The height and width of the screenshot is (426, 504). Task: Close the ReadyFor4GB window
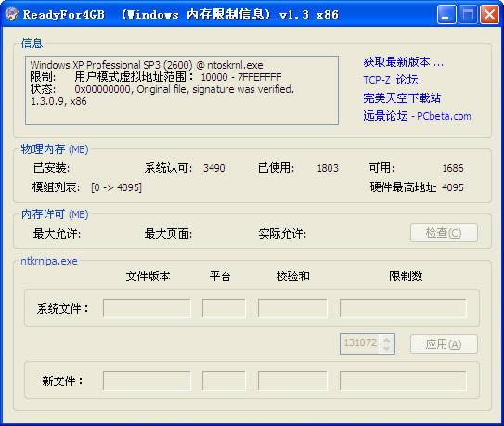click(489, 15)
